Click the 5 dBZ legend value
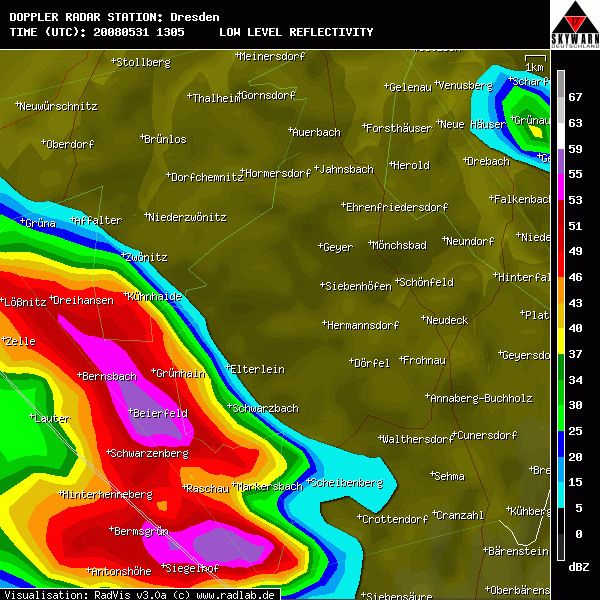This screenshot has width=600, height=600. click(579, 508)
